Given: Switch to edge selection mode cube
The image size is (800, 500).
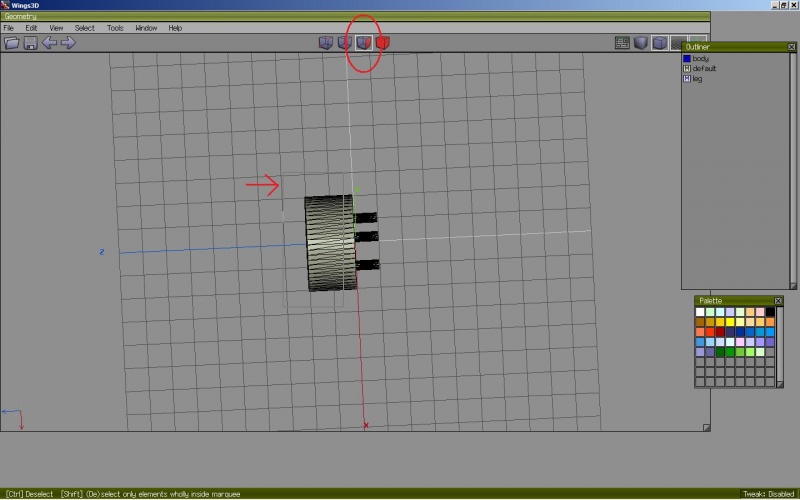Looking at the screenshot, I should (345, 42).
